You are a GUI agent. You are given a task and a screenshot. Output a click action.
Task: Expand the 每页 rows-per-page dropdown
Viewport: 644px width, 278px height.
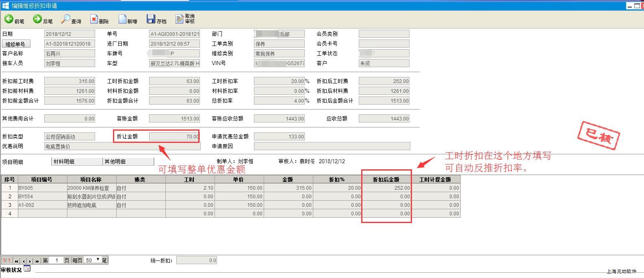98,260
